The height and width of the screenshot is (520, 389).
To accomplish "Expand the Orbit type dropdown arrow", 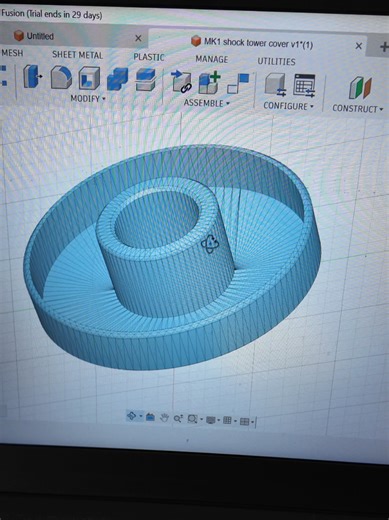I will coord(141,416).
